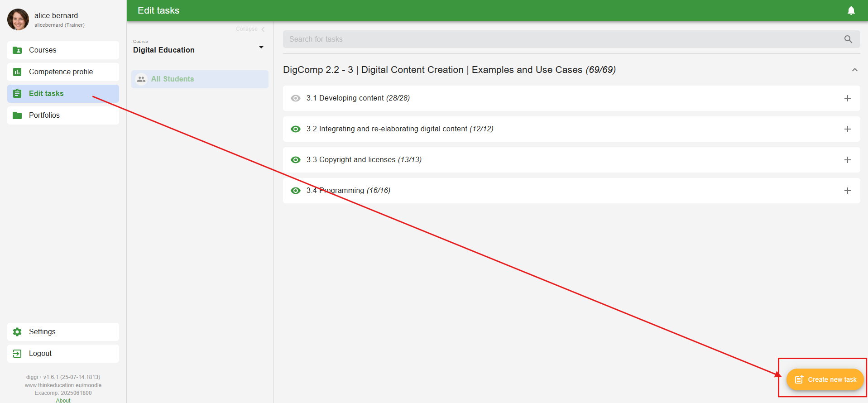Image resolution: width=868 pixels, height=403 pixels.
Task: Click the Competence profile chart icon
Action: point(17,72)
